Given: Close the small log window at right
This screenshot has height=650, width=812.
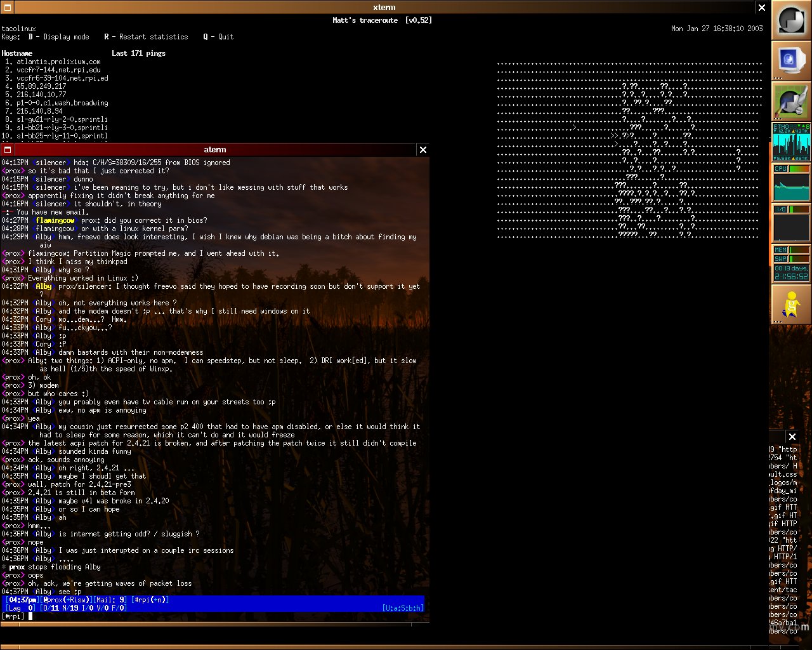Looking at the screenshot, I should 792,437.
